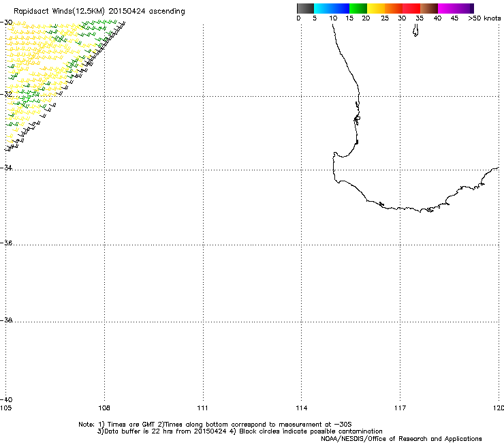Click the yellow 20-25 knots color band

click(x=376, y=8)
